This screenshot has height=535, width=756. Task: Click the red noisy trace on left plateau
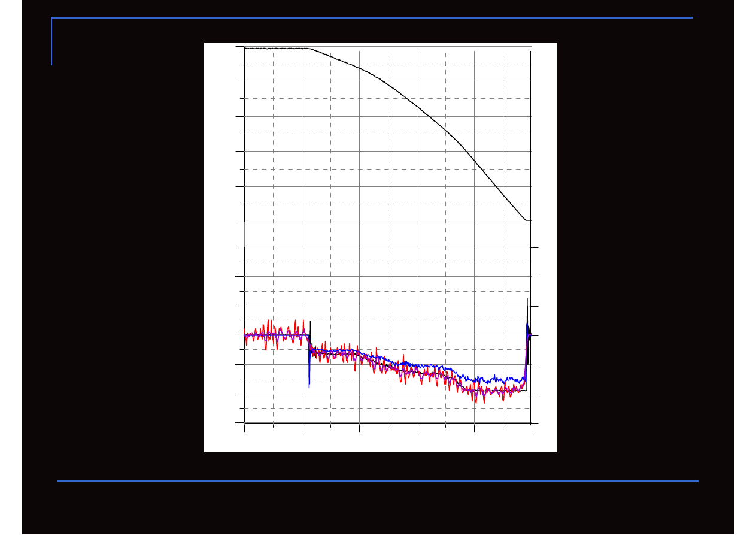(269, 327)
